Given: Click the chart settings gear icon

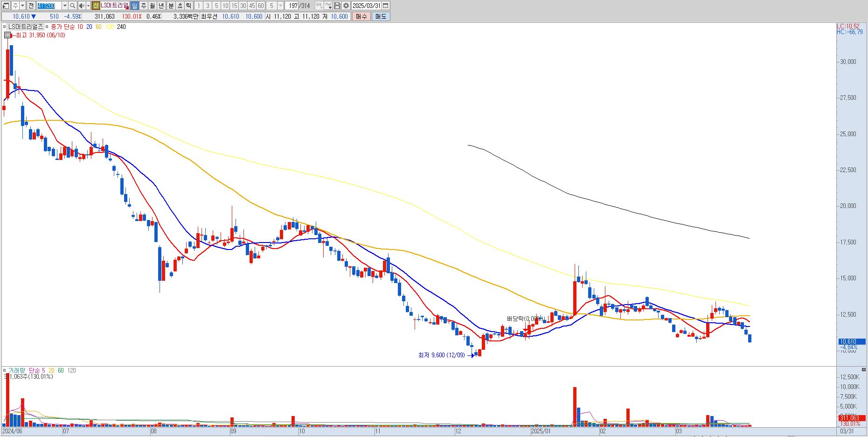Looking at the screenshot, I should tap(346, 6).
